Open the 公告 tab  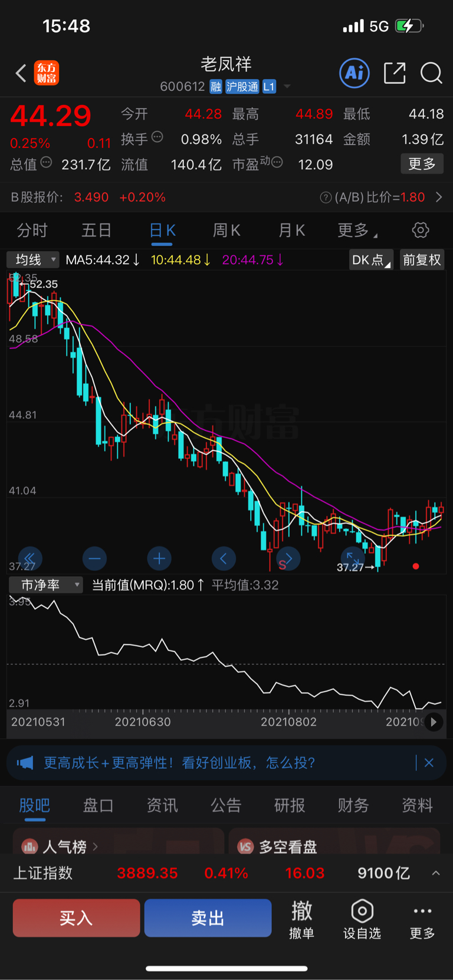226,805
